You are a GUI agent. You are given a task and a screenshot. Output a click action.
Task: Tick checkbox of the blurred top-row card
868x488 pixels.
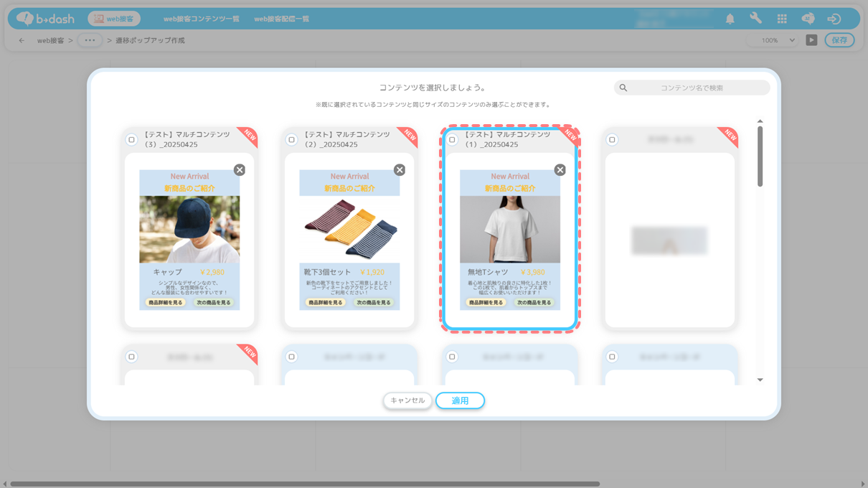pyautogui.click(x=612, y=140)
